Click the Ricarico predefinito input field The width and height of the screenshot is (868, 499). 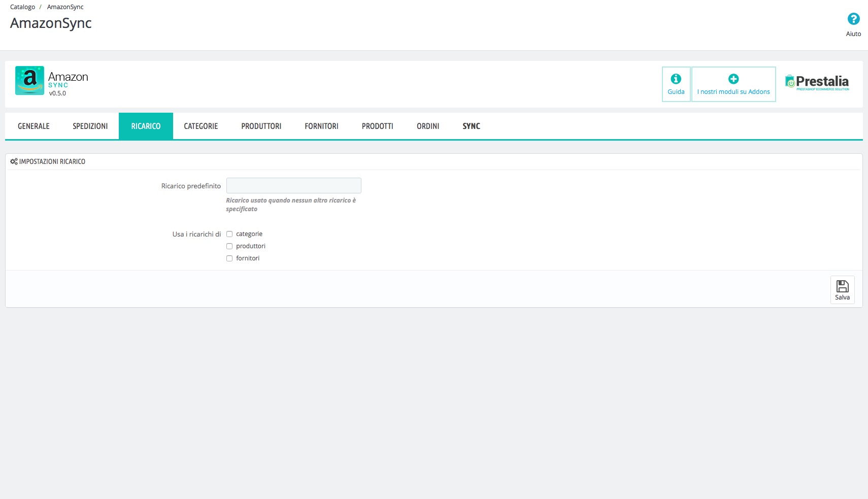(x=293, y=185)
